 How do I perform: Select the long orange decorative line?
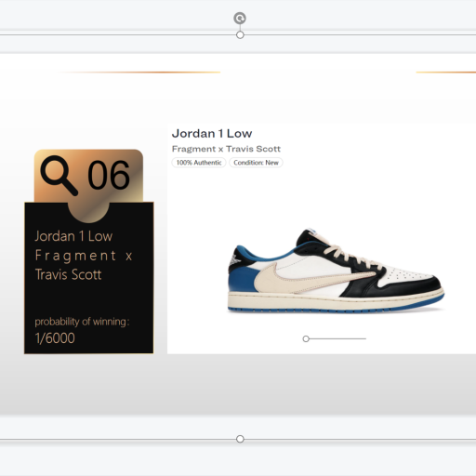point(139,73)
